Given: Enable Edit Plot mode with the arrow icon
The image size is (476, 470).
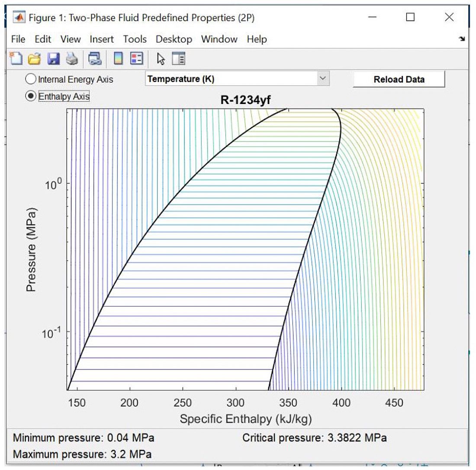Looking at the screenshot, I should click(161, 58).
